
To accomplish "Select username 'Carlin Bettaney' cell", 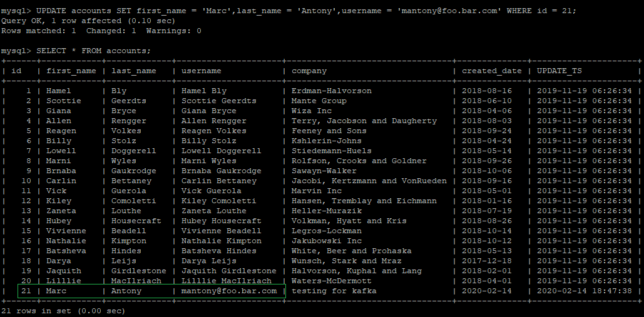I will [219, 181].
